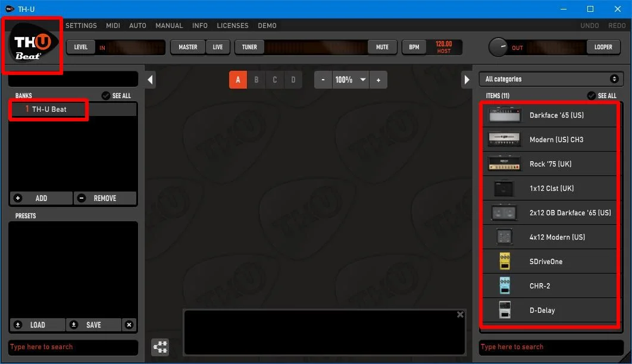This screenshot has height=364, width=632.
Task: Enable LIVE mode
Action: click(218, 47)
